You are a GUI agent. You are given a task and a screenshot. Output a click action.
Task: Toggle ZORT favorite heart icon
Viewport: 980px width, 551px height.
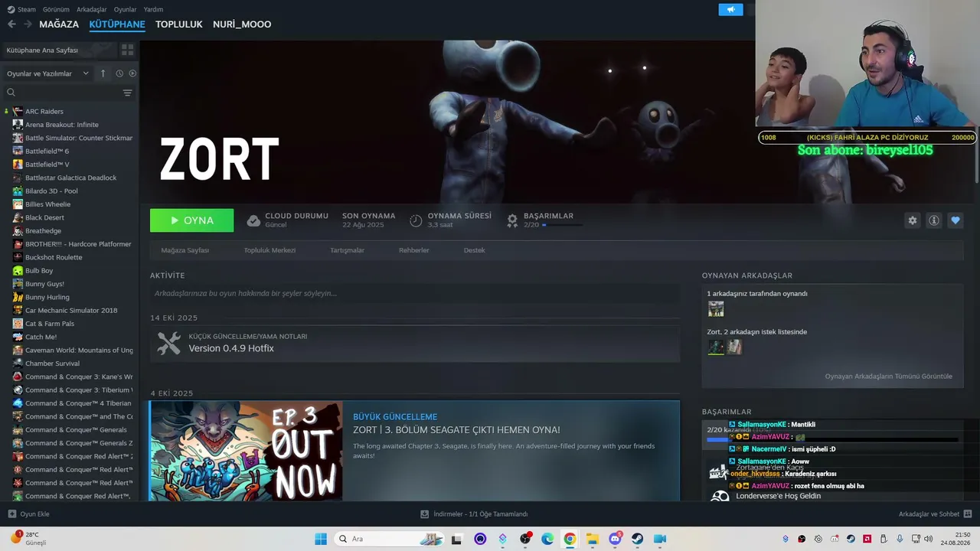point(955,220)
